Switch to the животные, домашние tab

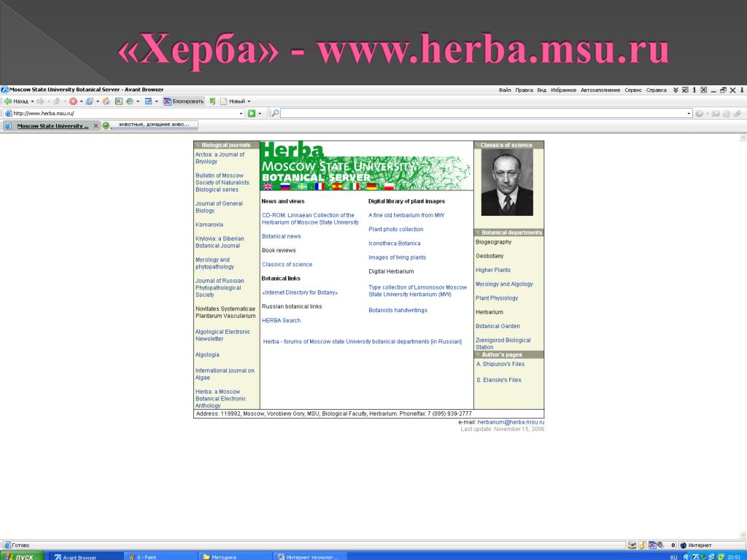[x=150, y=125]
